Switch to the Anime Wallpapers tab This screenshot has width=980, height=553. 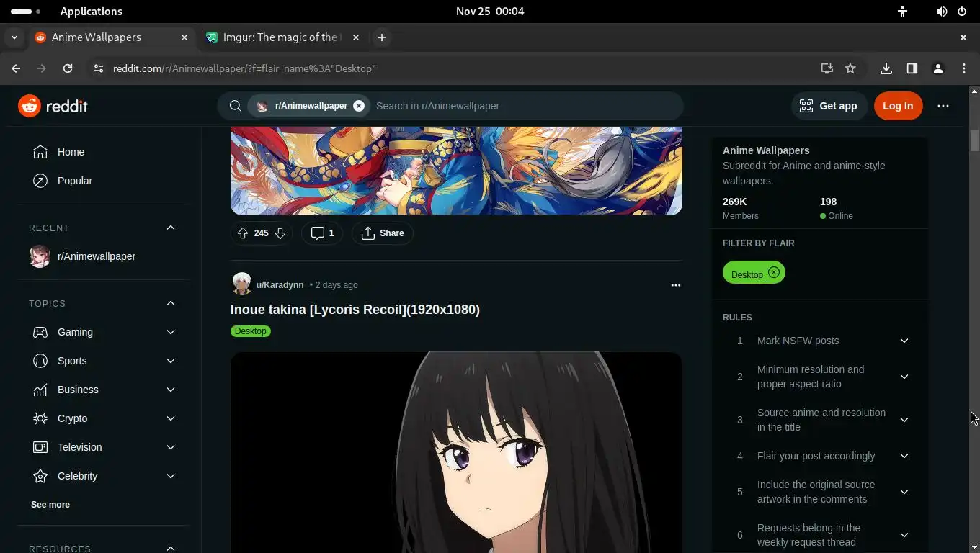pos(112,37)
